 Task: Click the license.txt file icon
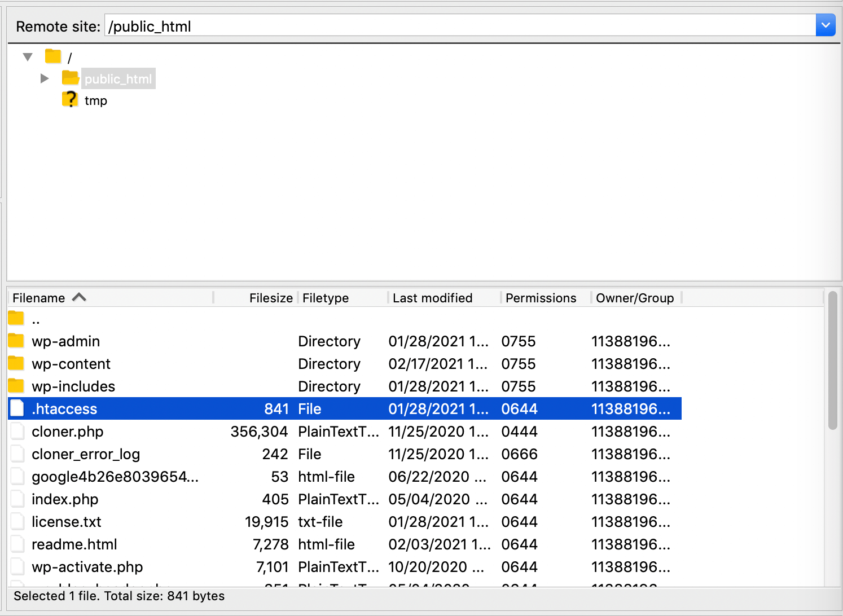(17, 521)
